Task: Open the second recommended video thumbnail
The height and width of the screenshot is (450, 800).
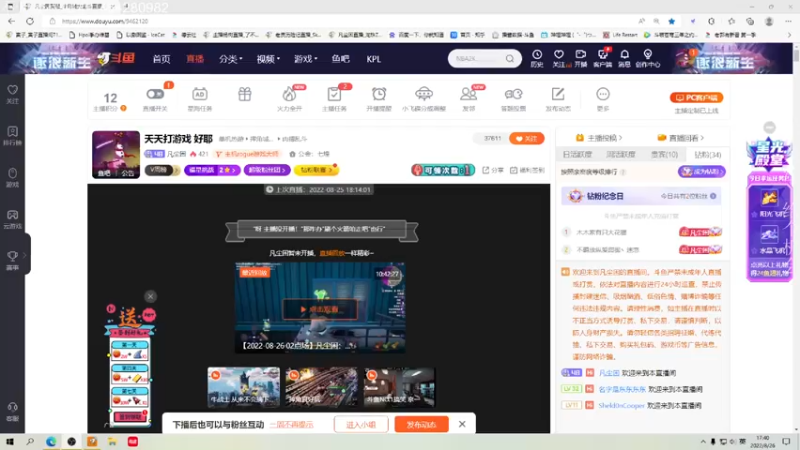Action: pos(321,387)
